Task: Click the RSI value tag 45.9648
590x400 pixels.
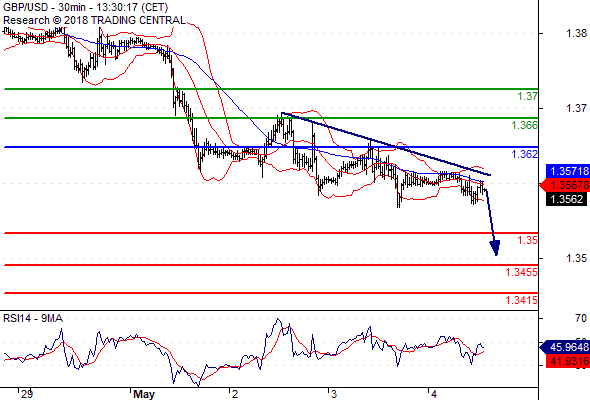Action: [566, 347]
